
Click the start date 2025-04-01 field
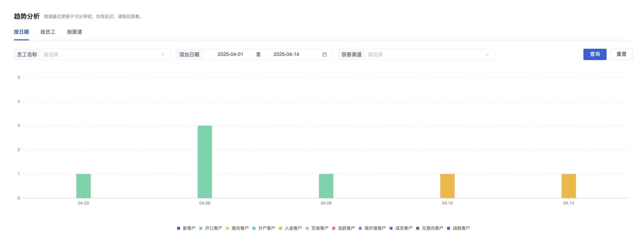pyautogui.click(x=230, y=54)
